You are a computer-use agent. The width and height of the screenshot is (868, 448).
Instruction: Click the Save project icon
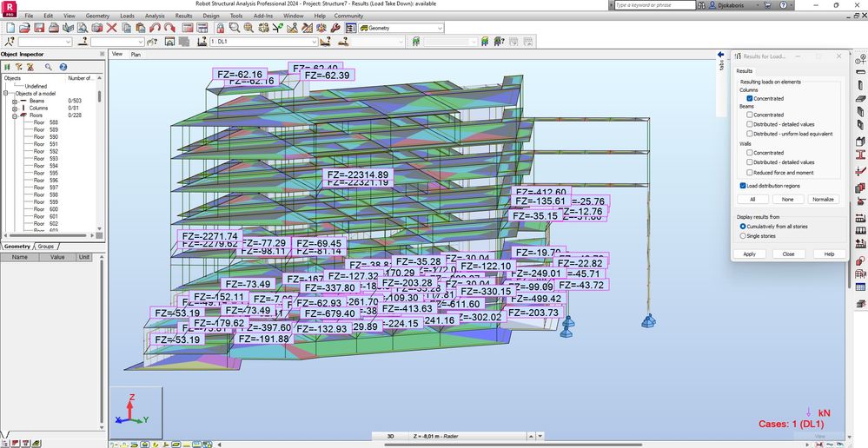pos(39,28)
